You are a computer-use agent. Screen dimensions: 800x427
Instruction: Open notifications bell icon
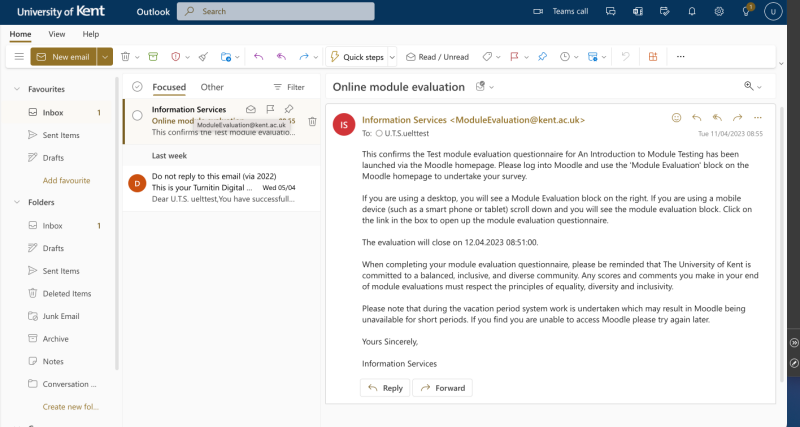tap(692, 11)
